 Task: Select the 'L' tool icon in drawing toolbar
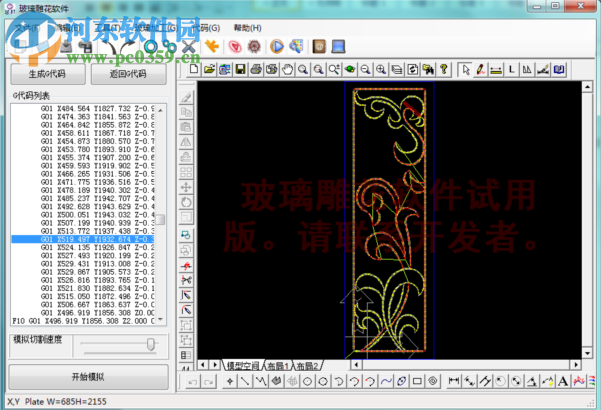point(511,69)
